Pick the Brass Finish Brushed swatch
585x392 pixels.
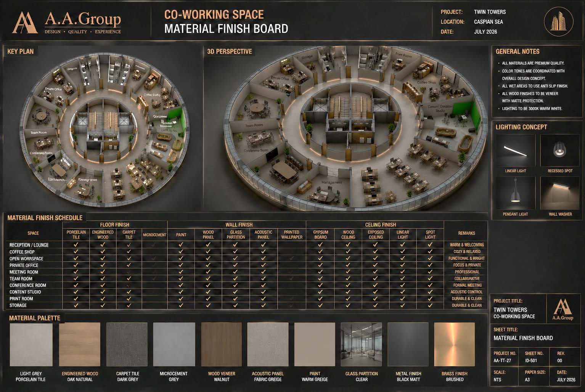(454, 344)
